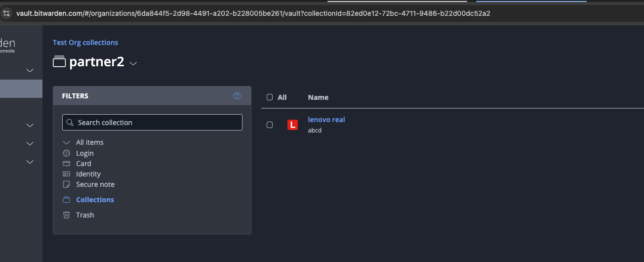Go to Test Org collections breadcrumb

85,43
